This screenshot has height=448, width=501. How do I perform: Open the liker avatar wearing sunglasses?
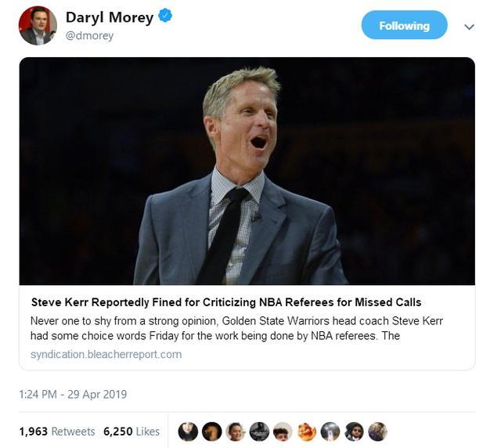pyautogui.click(x=354, y=432)
